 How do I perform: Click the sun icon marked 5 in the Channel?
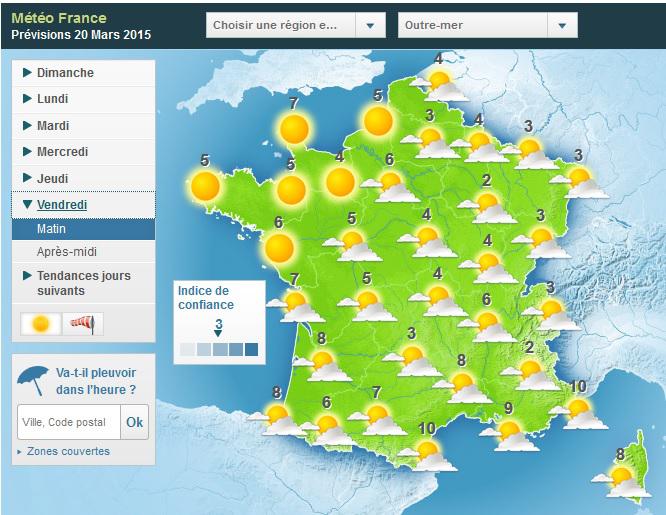(x=378, y=121)
